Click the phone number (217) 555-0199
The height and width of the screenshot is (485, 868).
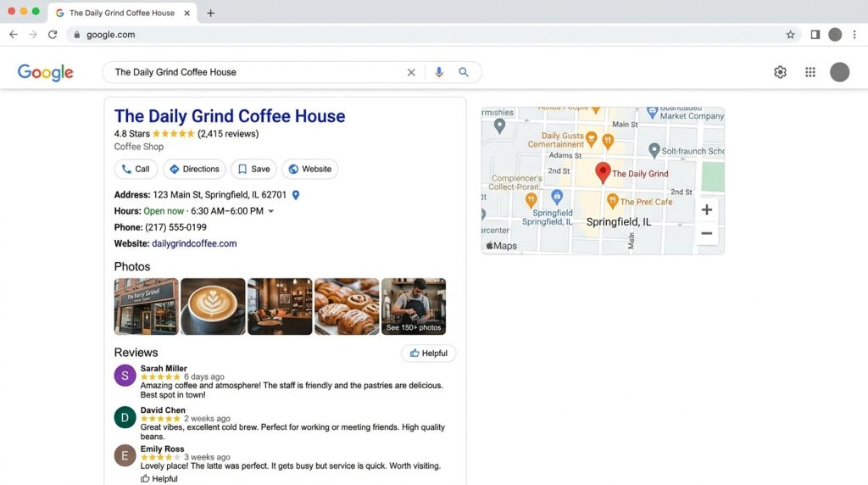coord(175,227)
